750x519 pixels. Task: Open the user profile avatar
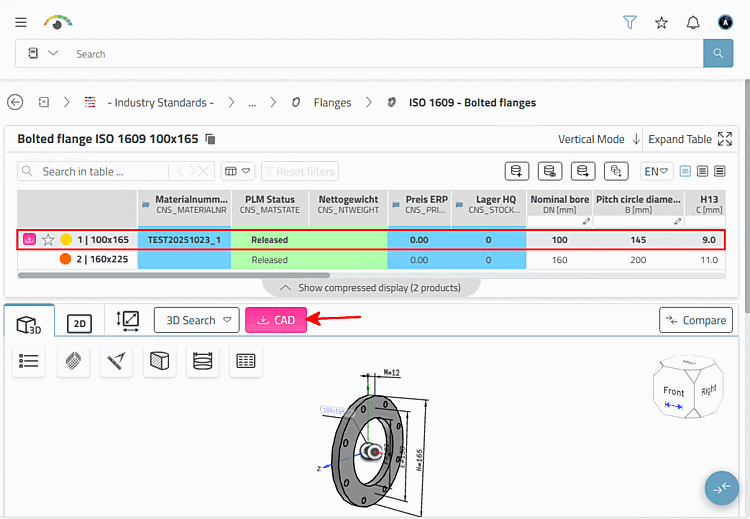(x=725, y=22)
